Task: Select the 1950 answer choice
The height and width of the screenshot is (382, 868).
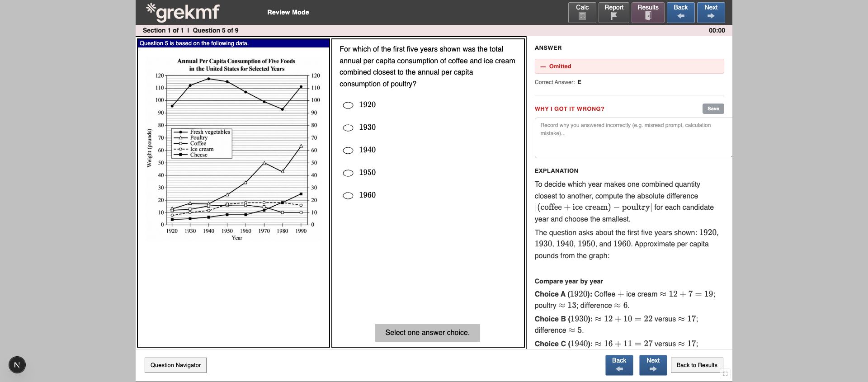Action: (348, 173)
